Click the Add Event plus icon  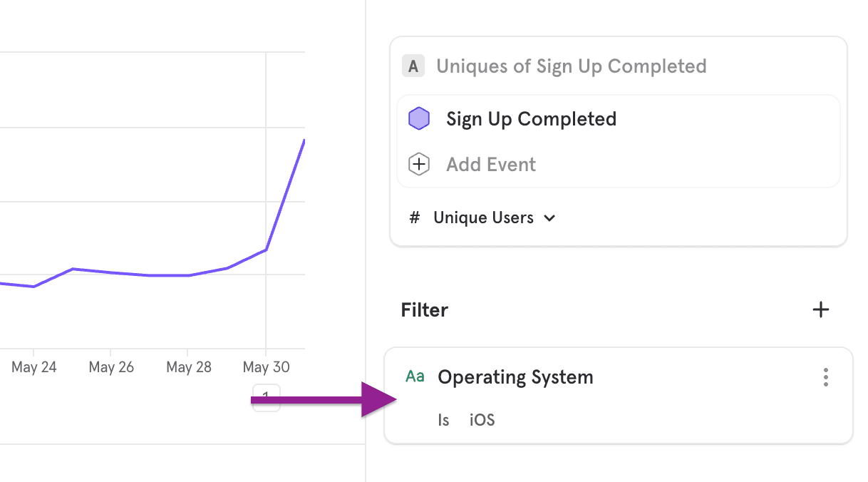click(x=419, y=164)
